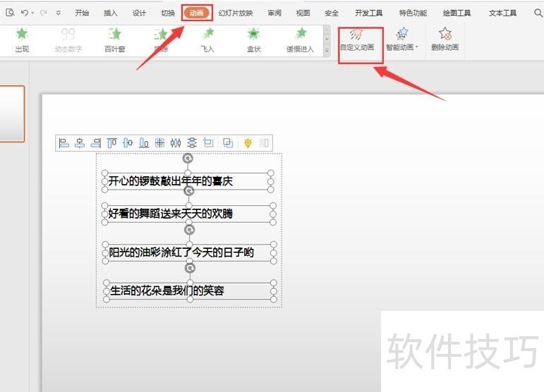Click the redo icon in quick access bar
This screenshot has width=544, height=392.
pos(43,13)
